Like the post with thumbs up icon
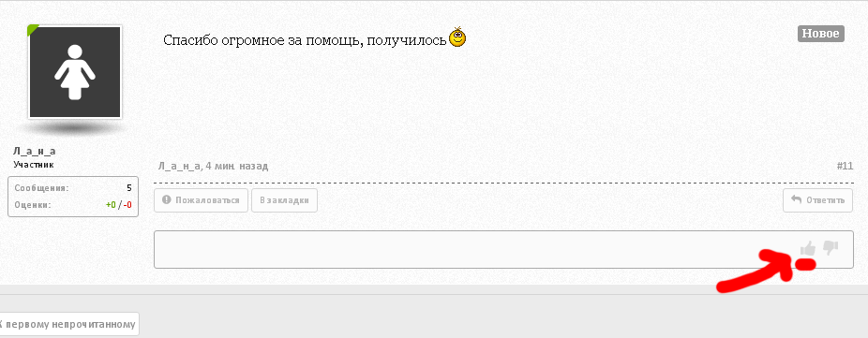Screen dimensions: 868x338 [808, 248]
